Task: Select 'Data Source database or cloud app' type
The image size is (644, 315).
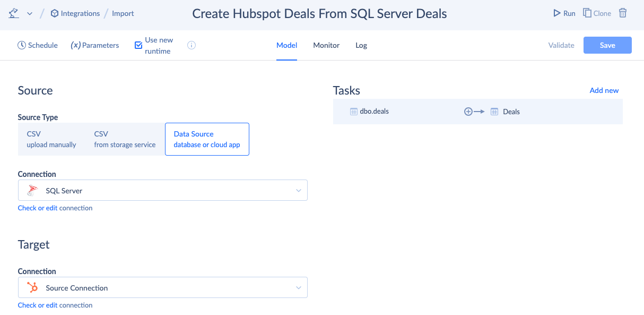Action: pos(207,139)
